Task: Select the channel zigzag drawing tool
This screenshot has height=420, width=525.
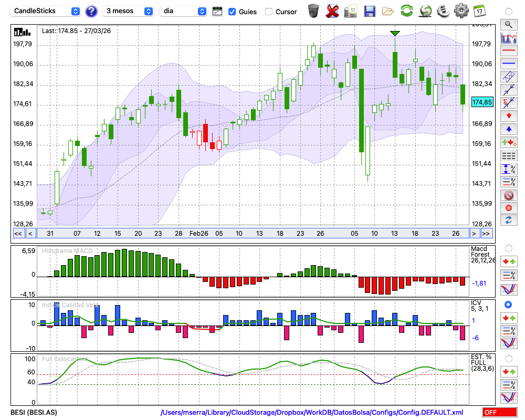Action: coord(509,77)
